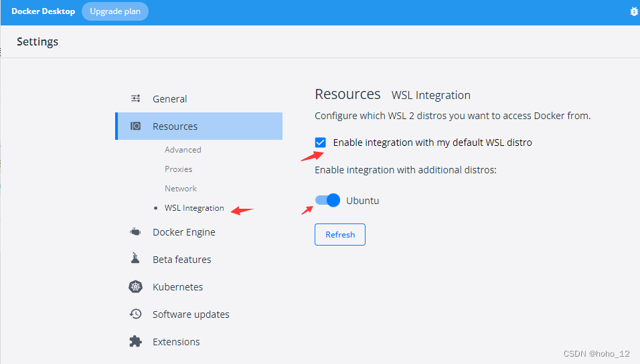Open the Software updates settings

tap(191, 314)
